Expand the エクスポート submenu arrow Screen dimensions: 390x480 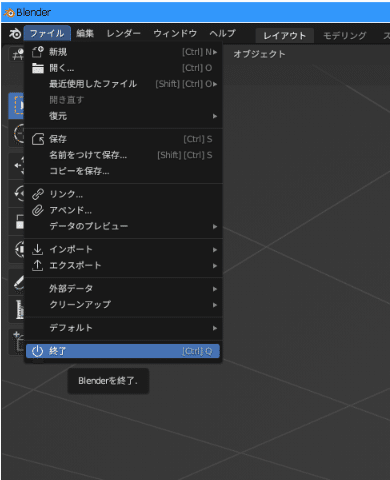(215, 266)
